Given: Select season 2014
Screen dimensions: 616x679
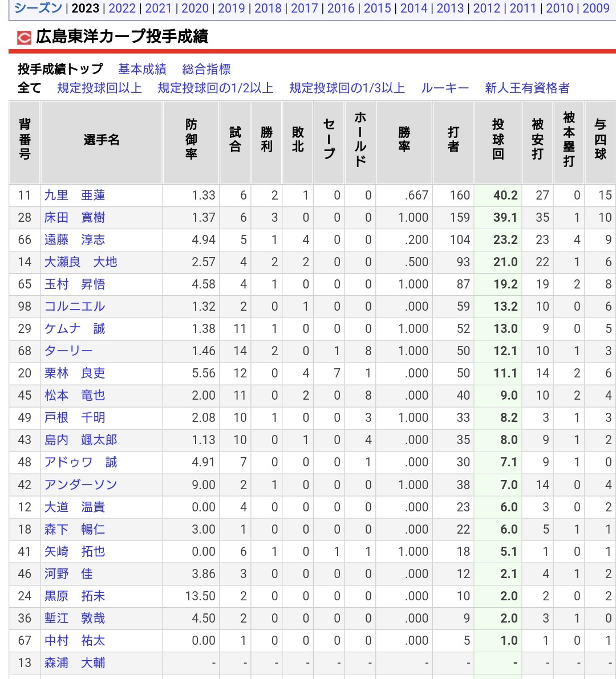Looking at the screenshot, I should tap(414, 8).
